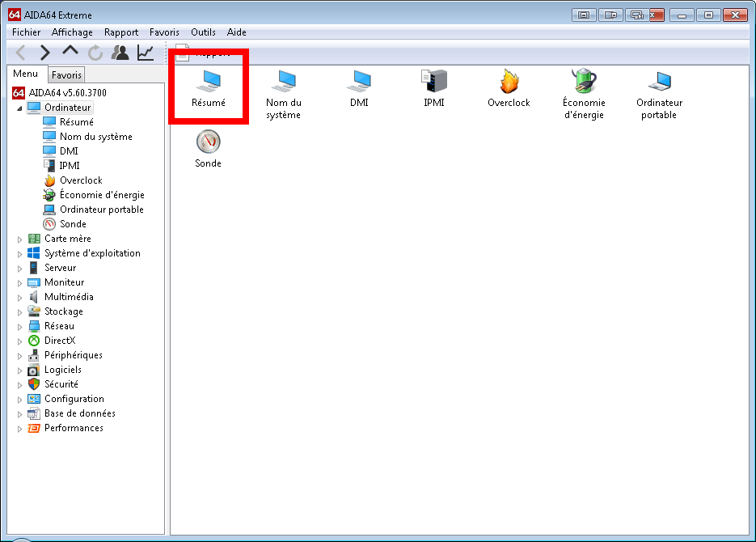
Task: Open the IPMI server icon in main panel
Action: [434, 88]
